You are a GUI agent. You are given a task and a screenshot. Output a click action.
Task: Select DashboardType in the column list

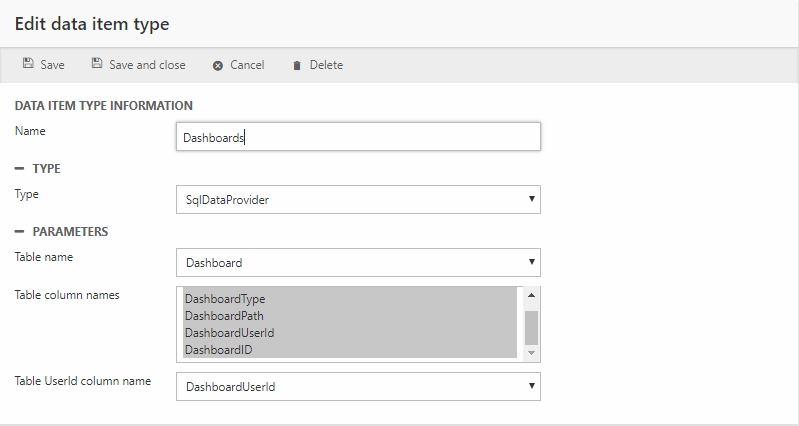pos(224,299)
